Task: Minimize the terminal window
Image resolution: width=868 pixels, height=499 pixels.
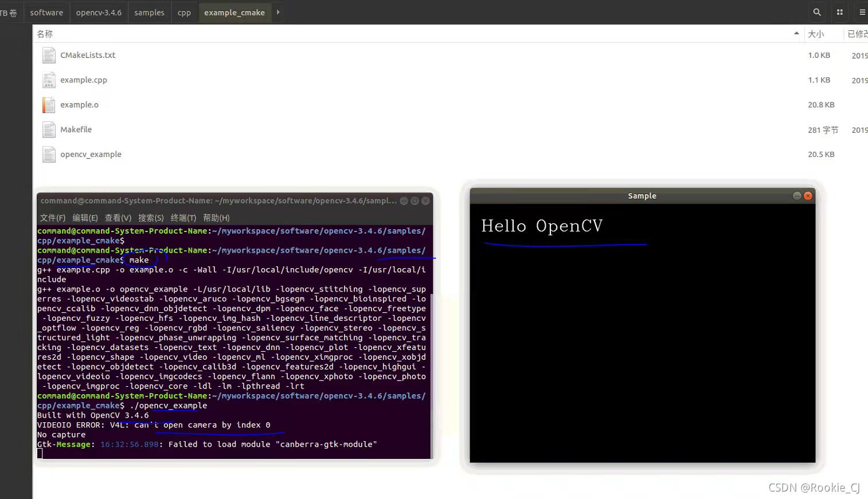Action: 404,201
